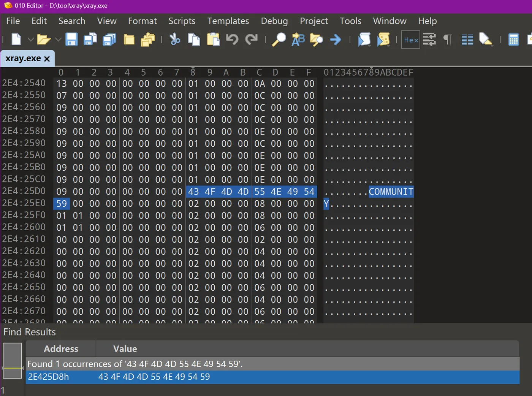
Task: Open the Project menu
Action: click(x=314, y=21)
